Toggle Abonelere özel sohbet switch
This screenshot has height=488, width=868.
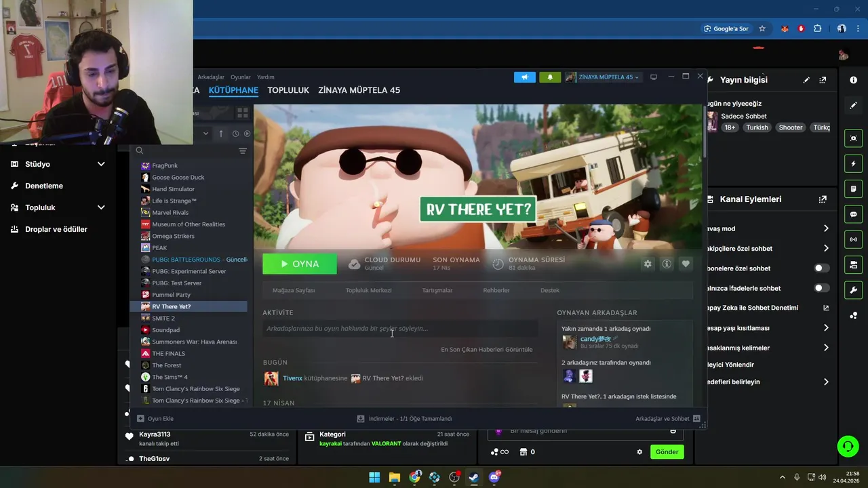821,268
